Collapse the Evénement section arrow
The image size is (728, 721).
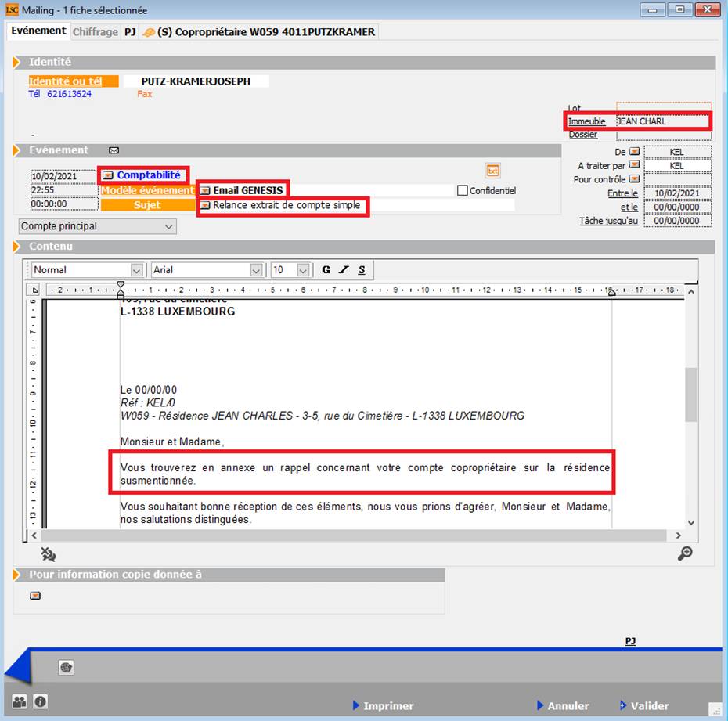pyautogui.click(x=16, y=150)
